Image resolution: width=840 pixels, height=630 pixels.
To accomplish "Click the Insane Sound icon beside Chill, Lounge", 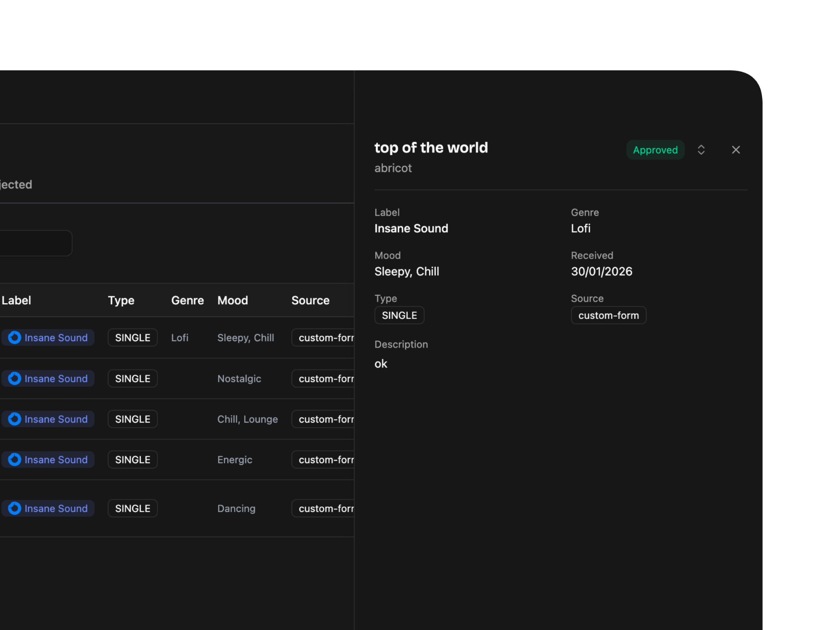I will (x=14, y=419).
